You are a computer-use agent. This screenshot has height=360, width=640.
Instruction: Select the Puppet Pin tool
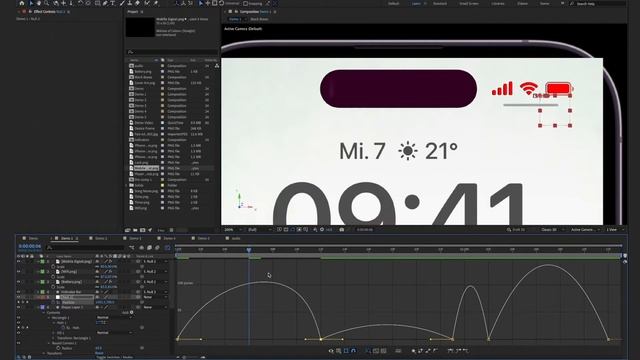pos(156,3)
